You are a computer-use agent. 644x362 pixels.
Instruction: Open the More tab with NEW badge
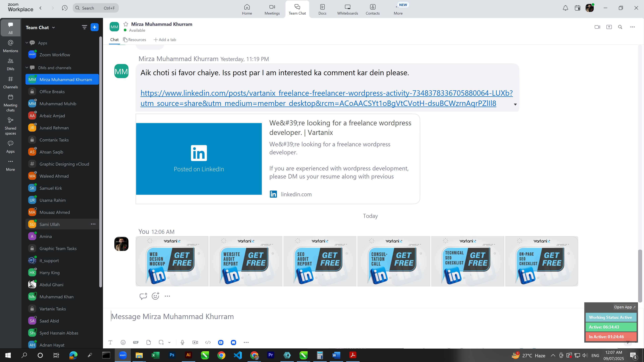(398, 10)
